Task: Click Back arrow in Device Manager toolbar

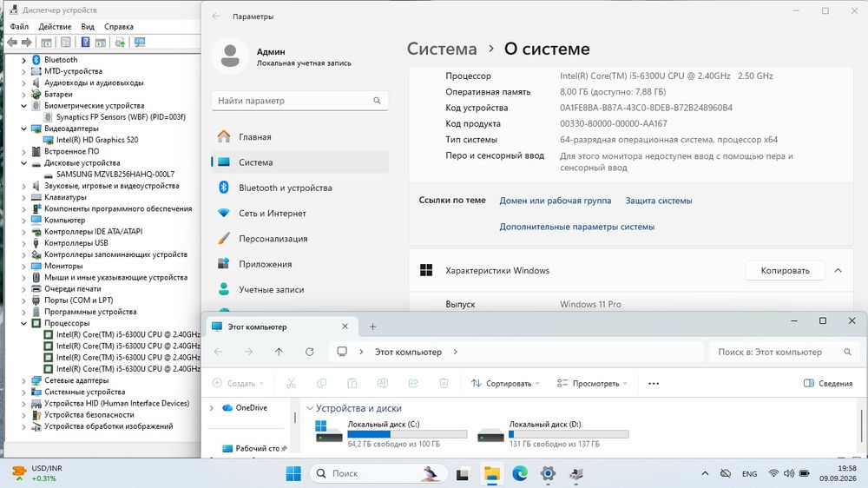Action: click(12, 42)
